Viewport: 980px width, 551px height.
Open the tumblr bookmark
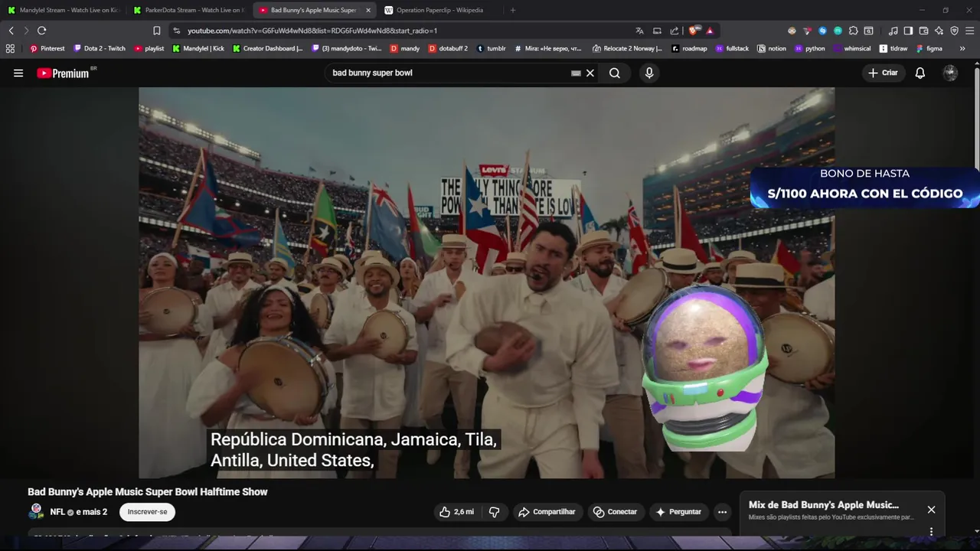pyautogui.click(x=492, y=48)
